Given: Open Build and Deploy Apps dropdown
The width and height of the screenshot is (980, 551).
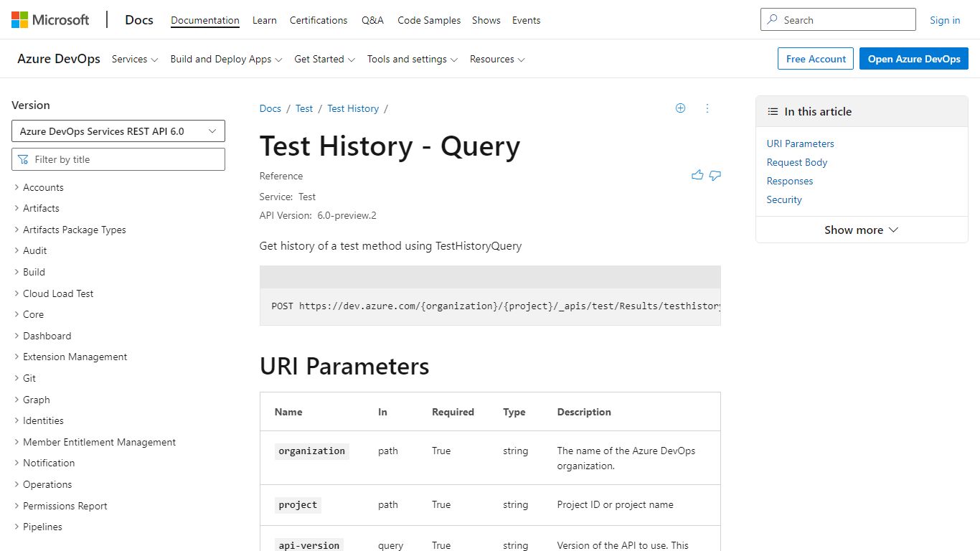Looking at the screenshot, I should 227,59.
